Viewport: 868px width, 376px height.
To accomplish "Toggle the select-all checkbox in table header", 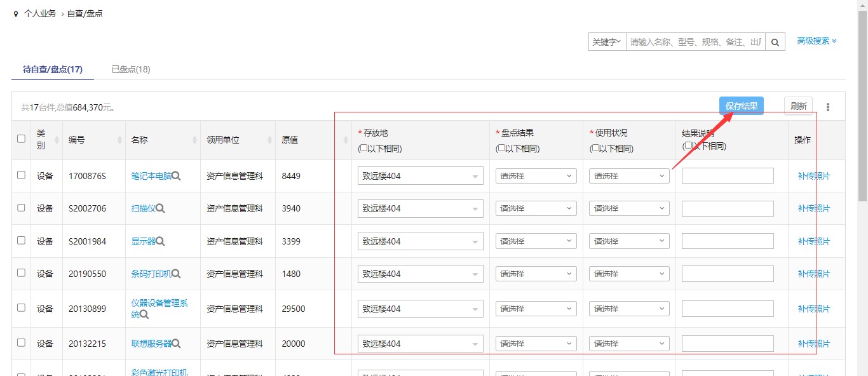I will [21, 138].
